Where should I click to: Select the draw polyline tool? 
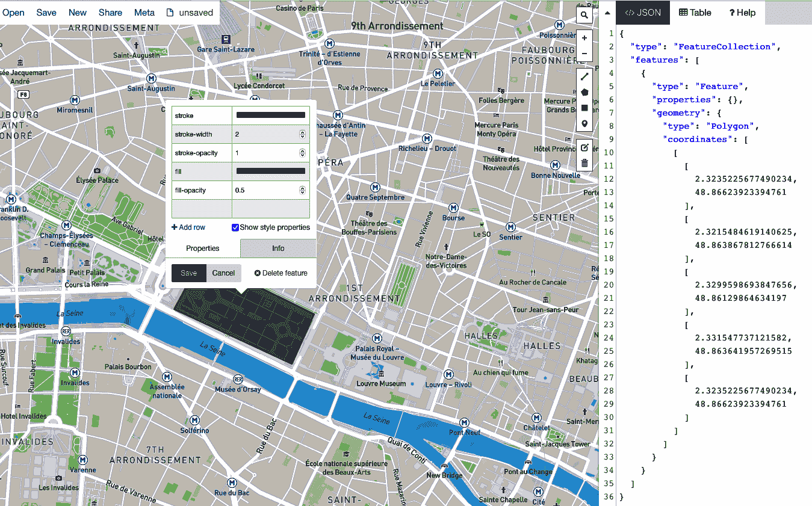584,76
